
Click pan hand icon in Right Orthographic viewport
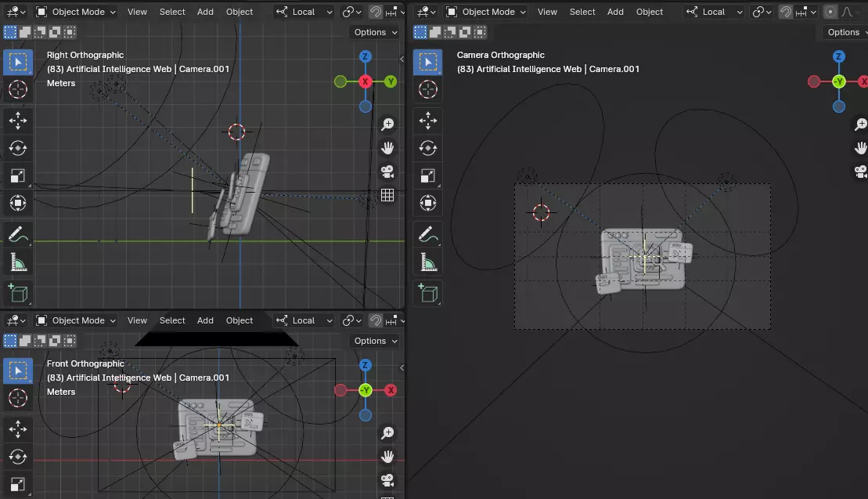click(x=387, y=148)
